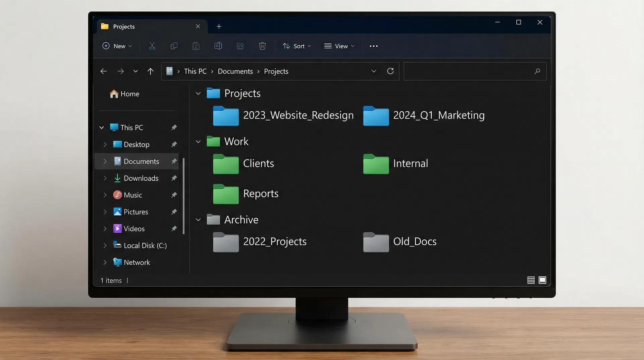The height and width of the screenshot is (360, 644).
Task: Open the Share icon
Action: (x=240, y=46)
